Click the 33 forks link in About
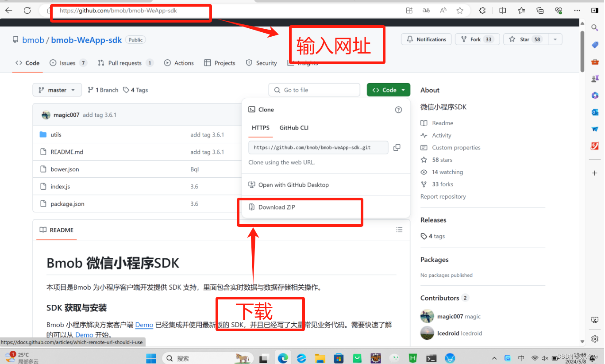The height and width of the screenshot is (364, 605). 443,184
